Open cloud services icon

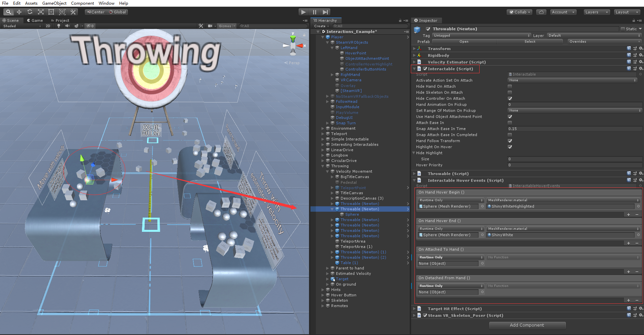pyautogui.click(x=541, y=12)
